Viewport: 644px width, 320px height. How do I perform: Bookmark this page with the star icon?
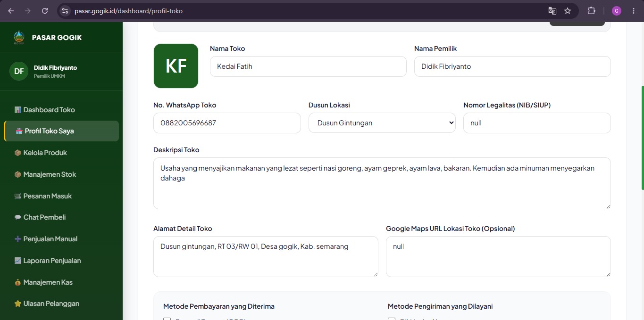568,11
